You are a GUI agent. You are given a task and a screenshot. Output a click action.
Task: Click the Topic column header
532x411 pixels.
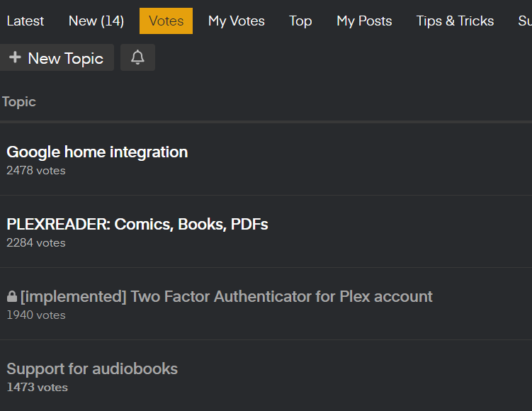tap(19, 102)
